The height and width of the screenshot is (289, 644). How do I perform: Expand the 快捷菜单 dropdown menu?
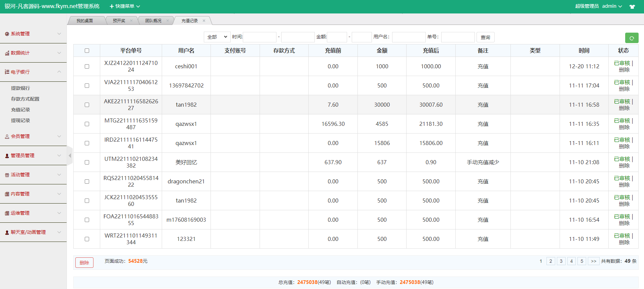125,6
